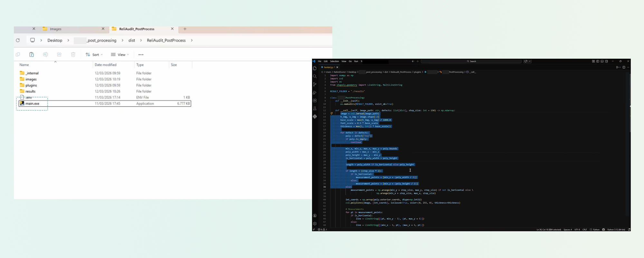Open the Testing flask icon in VS Code

[x=315, y=109]
